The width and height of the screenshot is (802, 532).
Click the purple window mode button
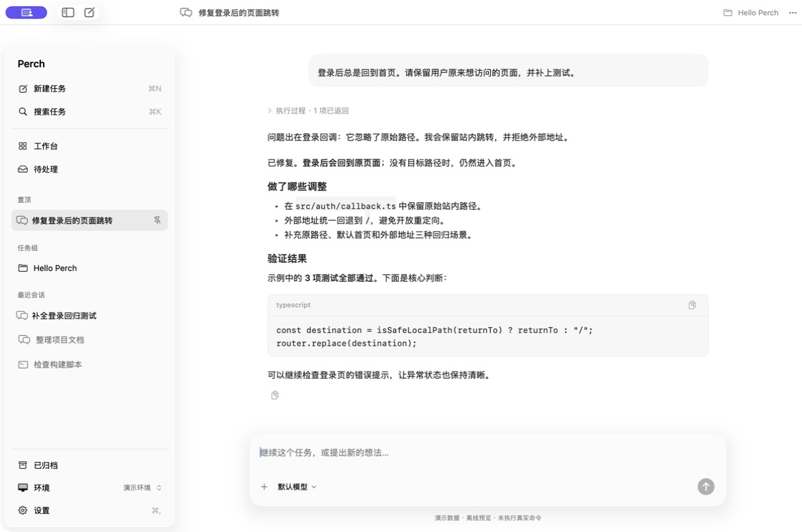(26, 12)
